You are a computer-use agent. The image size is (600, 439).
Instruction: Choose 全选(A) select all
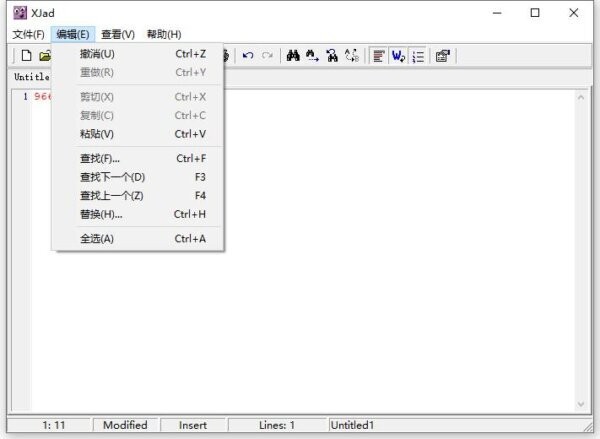138,239
